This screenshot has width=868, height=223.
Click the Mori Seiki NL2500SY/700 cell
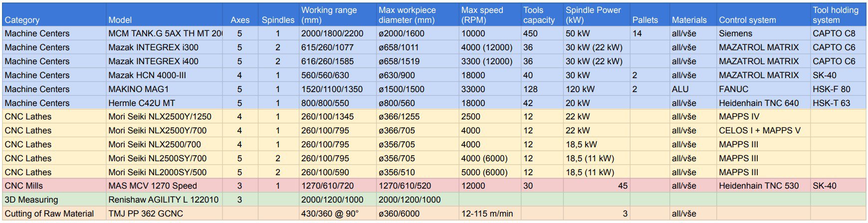click(164, 158)
